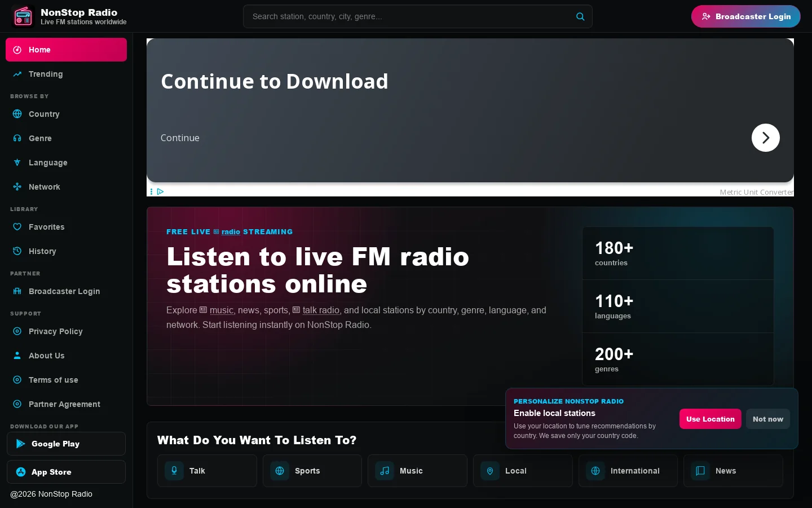Click the NonStop Radio logo icon
Viewport: 812px width, 508px height.
pyautogui.click(x=23, y=16)
